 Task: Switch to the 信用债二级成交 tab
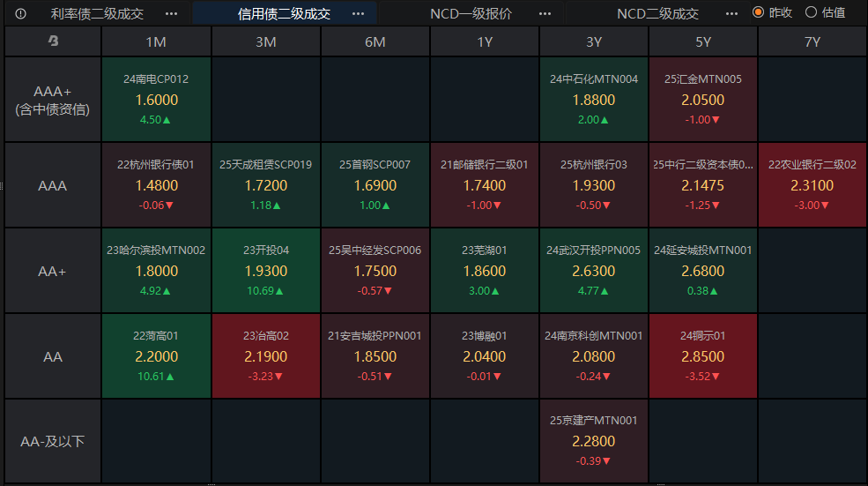point(284,14)
